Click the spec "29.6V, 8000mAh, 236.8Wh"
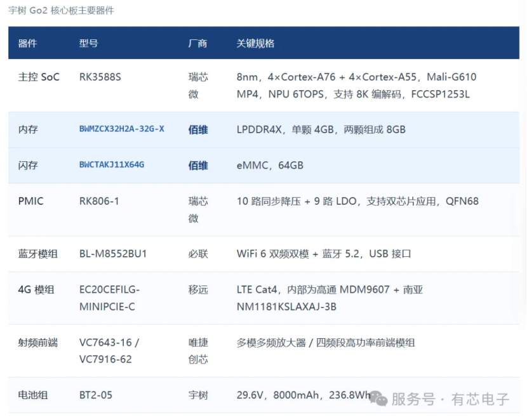527x420 pixels. pyautogui.click(x=304, y=395)
